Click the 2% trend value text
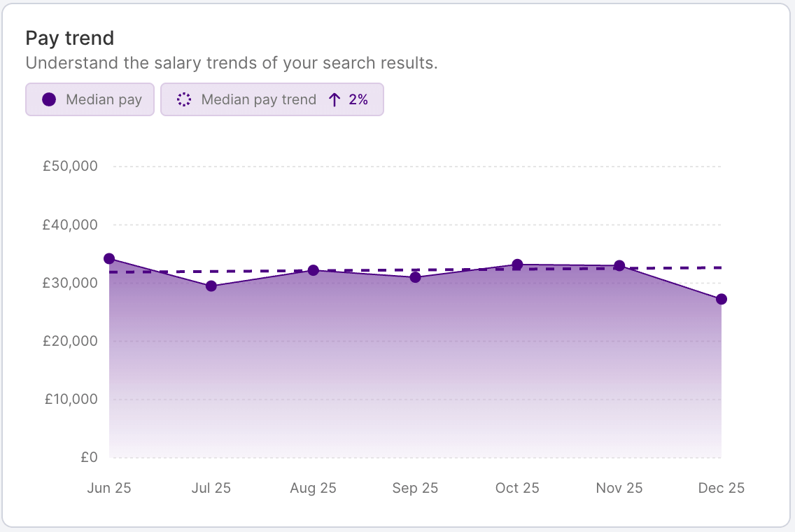795x532 pixels. 357,99
